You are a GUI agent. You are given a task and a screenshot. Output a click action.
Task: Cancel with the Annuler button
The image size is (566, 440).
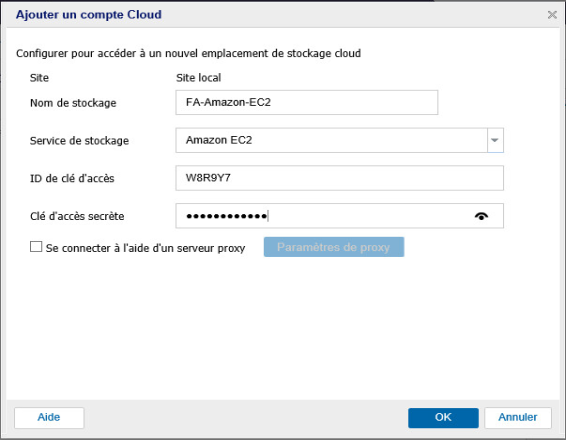(518, 418)
